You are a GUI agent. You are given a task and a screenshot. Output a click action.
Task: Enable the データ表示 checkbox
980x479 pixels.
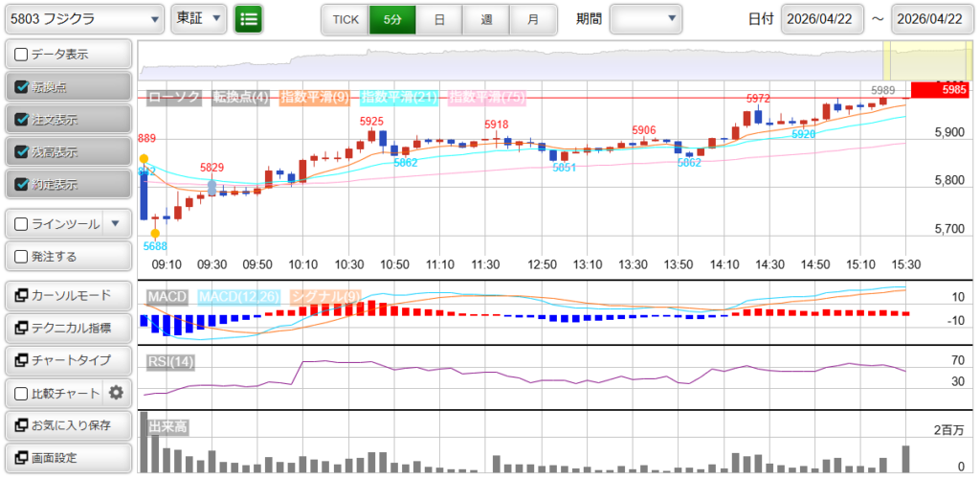point(22,55)
